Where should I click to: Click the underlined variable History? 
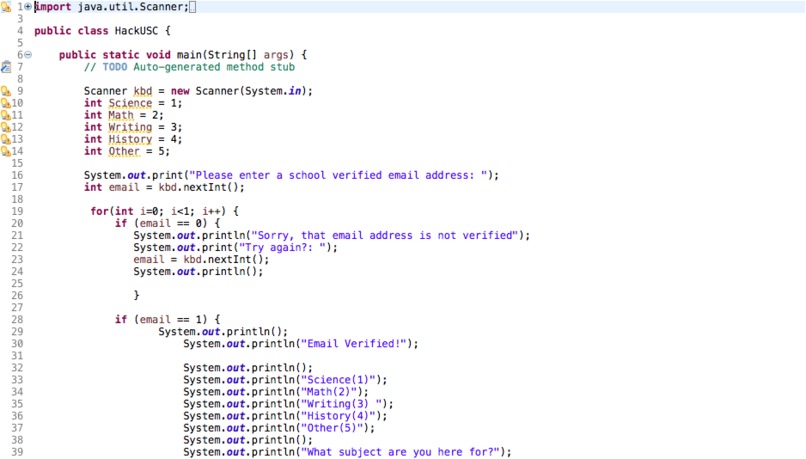[130, 139]
